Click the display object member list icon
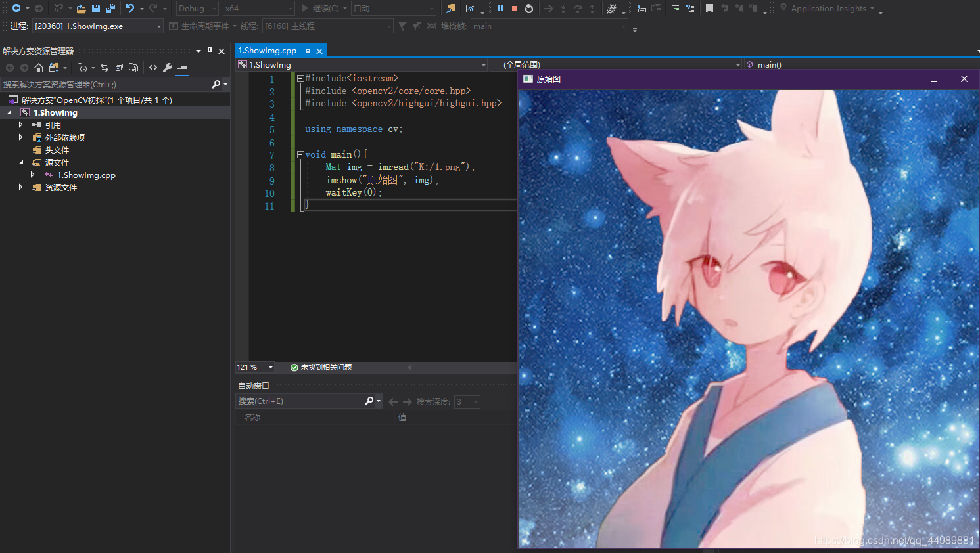 point(642,9)
